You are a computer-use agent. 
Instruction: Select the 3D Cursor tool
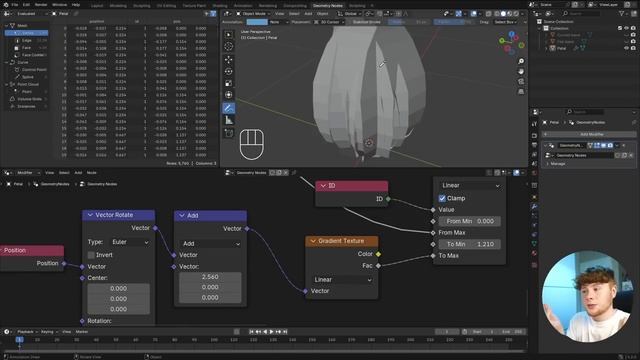click(229, 47)
